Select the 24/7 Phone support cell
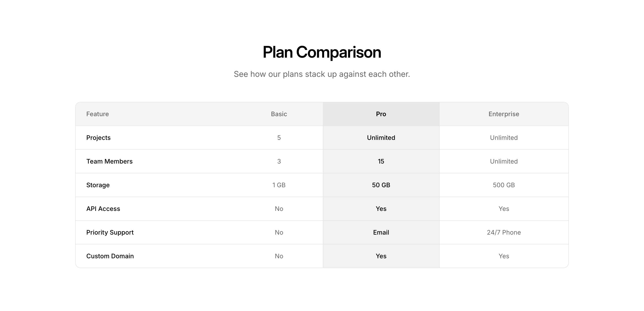The height and width of the screenshot is (311, 644). (x=504, y=232)
